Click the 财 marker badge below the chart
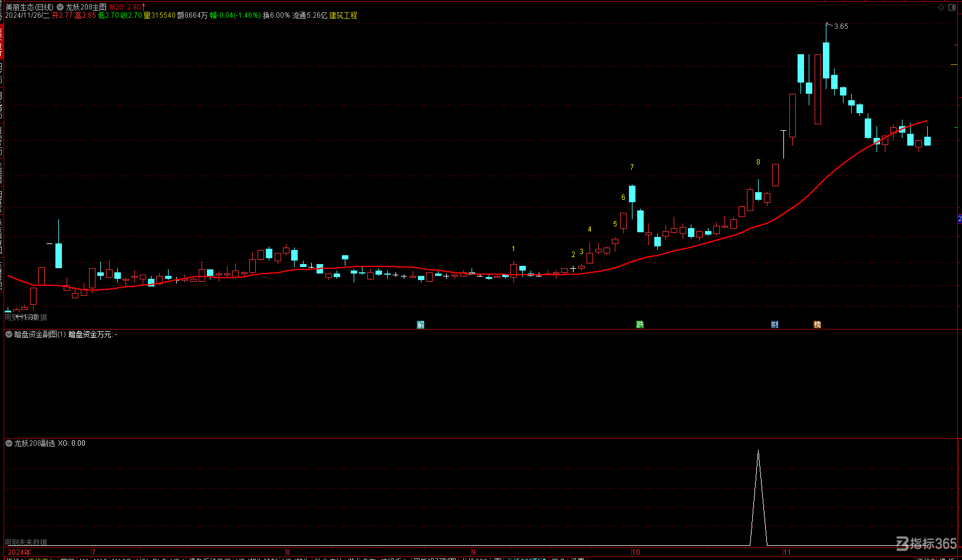Screen dimensions: 962x560 (x=775, y=325)
